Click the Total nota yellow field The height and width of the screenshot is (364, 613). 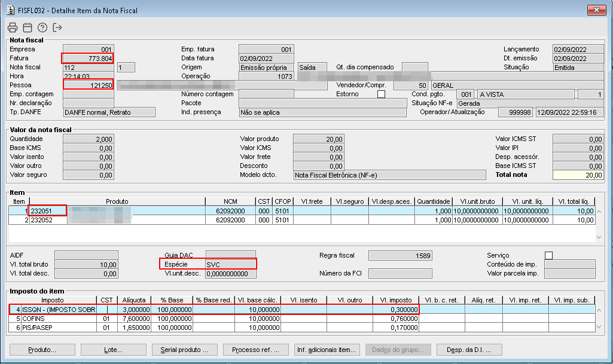(x=578, y=175)
